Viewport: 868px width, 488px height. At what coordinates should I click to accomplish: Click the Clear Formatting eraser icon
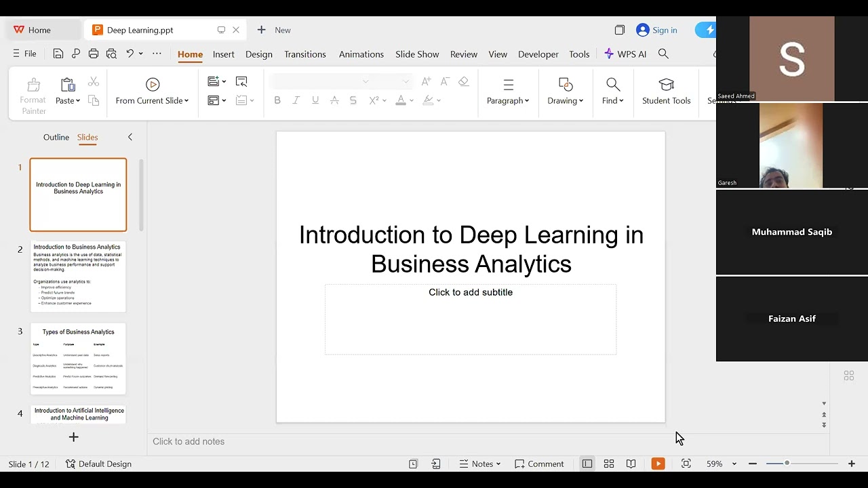pyautogui.click(x=464, y=81)
